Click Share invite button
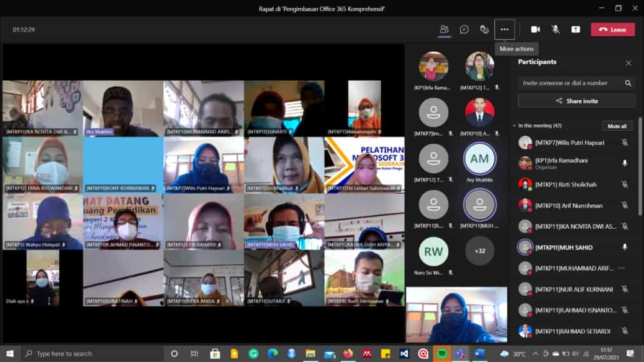The image size is (644, 362). [x=576, y=101]
